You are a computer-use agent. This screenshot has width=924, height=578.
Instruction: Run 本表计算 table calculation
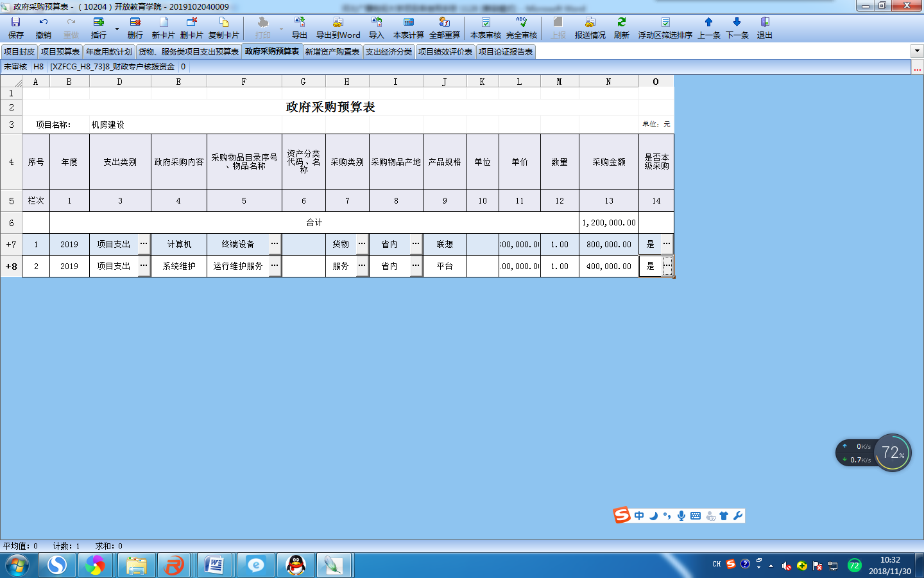(408, 23)
